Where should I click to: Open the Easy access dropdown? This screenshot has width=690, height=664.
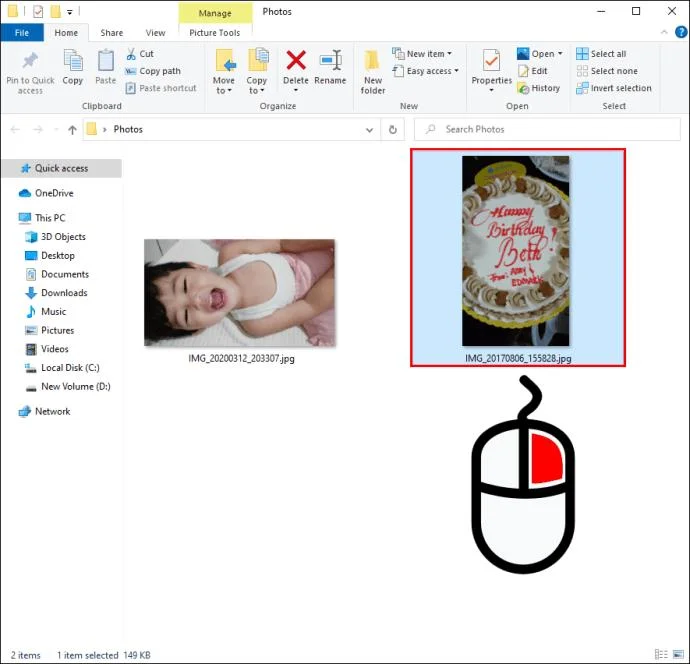(x=426, y=71)
